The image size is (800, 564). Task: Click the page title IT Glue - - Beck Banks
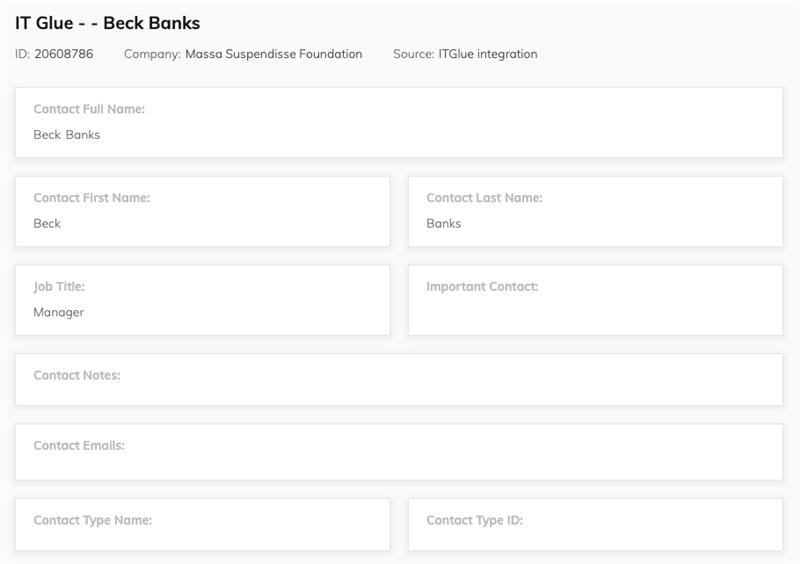(x=107, y=23)
